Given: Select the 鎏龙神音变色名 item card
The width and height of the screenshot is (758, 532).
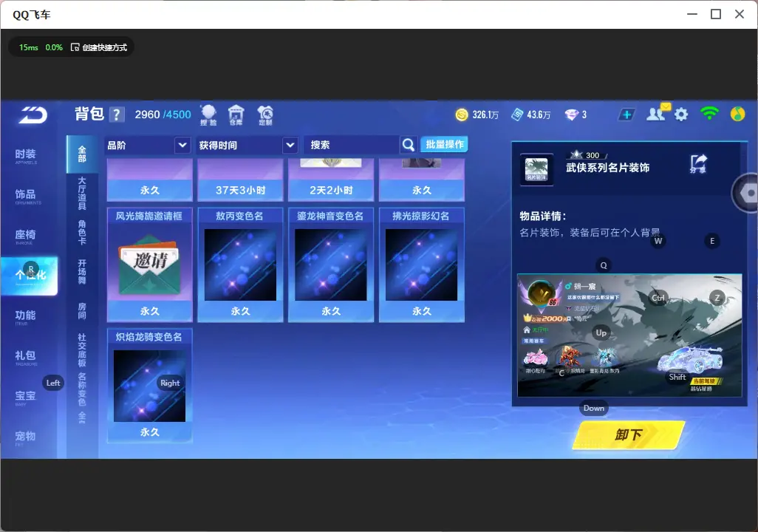Looking at the screenshot, I should (331, 265).
